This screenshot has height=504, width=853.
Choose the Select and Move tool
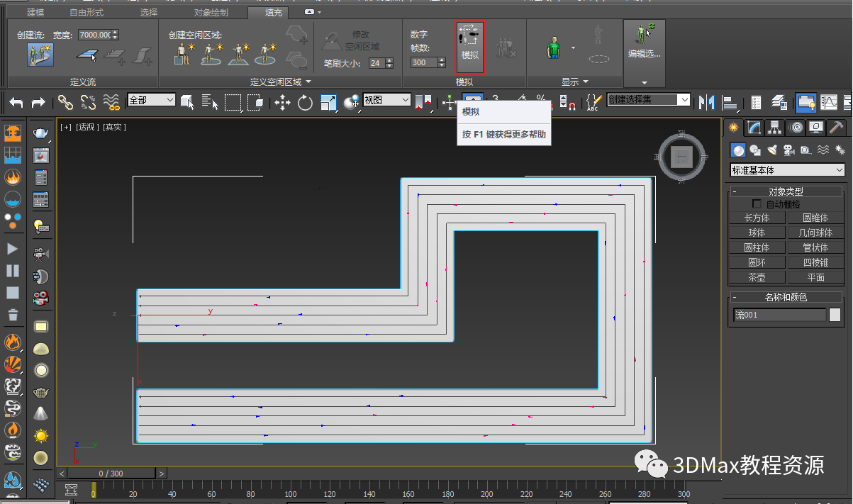pos(282,103)
